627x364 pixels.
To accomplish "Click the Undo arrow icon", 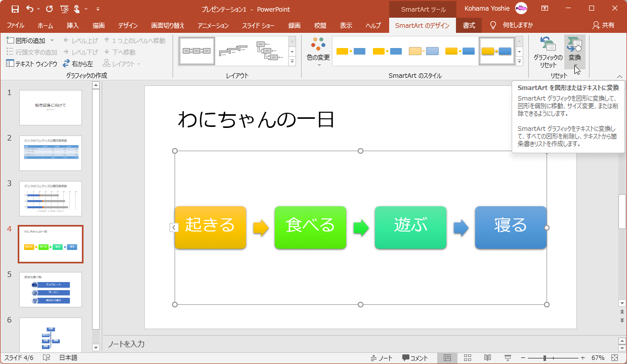I will tap(30, 9).
